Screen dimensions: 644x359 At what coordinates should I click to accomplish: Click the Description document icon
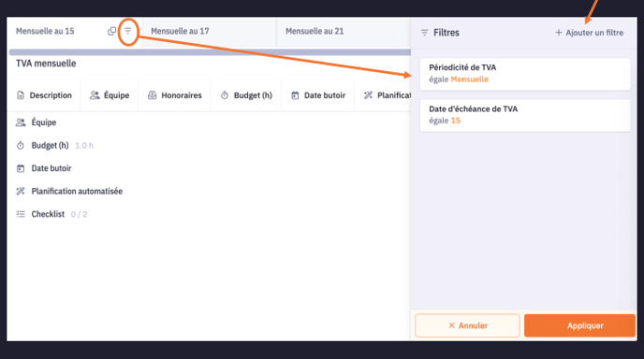tap(21, 95)
